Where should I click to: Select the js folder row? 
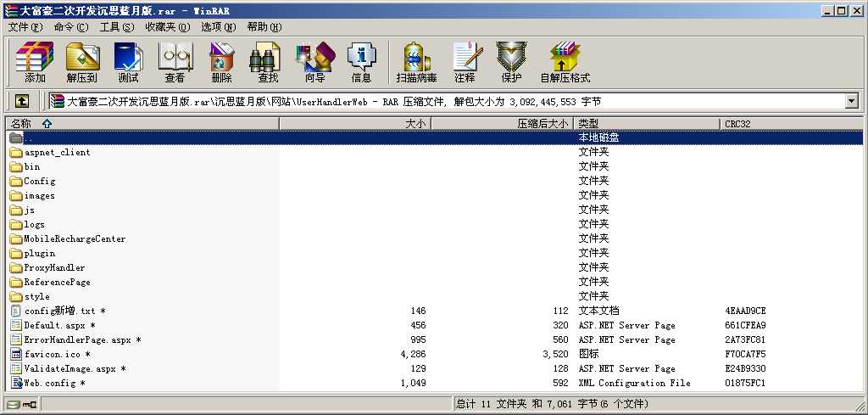tap(434, 210)
